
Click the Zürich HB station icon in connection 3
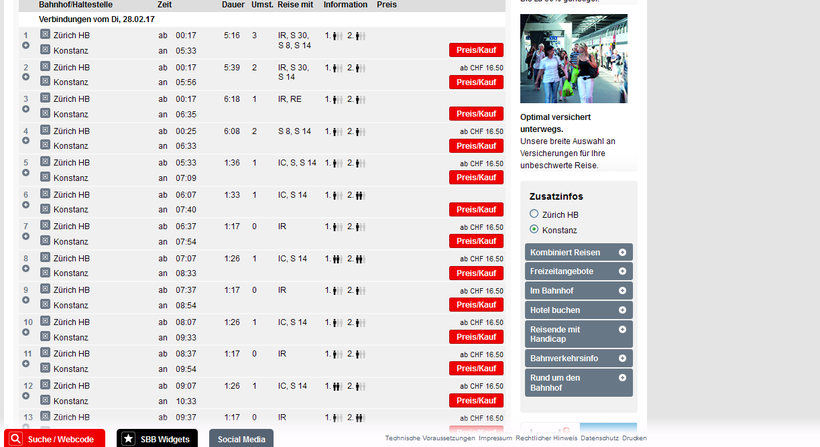click(45, 98)
